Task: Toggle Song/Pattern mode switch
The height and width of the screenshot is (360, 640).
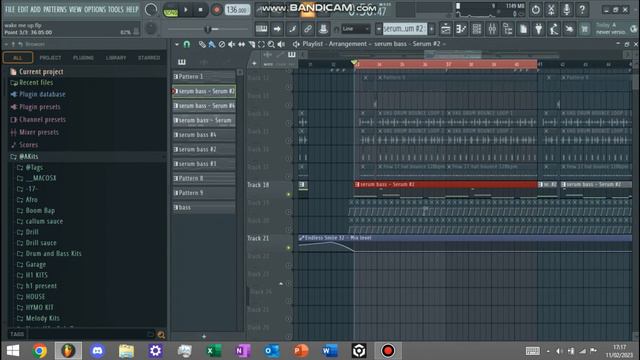Action: 171,10
